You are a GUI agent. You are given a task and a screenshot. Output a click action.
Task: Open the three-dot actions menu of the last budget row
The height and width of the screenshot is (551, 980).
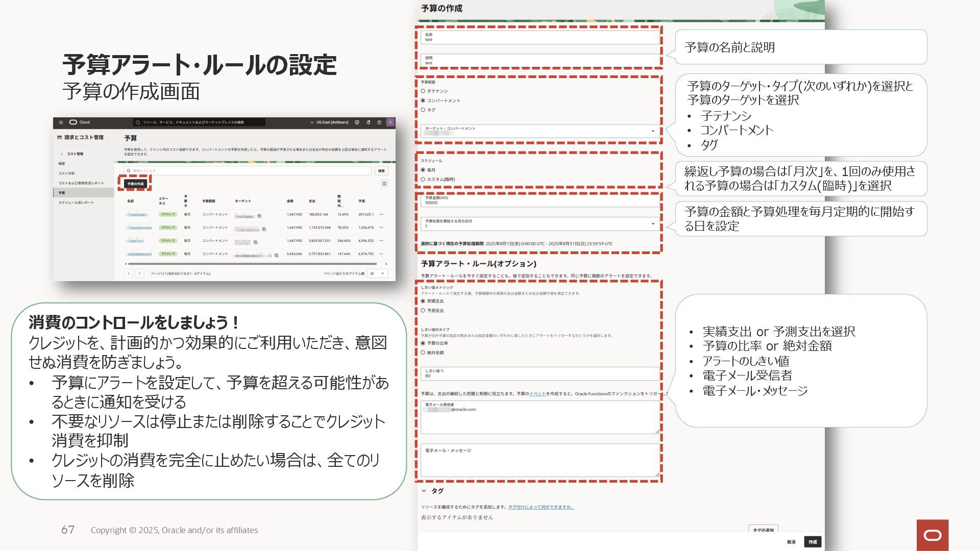point(381,254)
